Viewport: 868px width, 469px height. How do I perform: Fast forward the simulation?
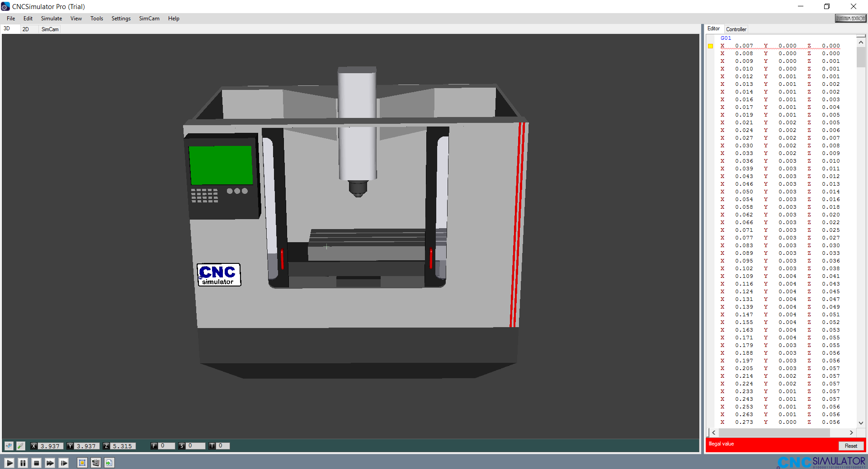click(50, 463)
